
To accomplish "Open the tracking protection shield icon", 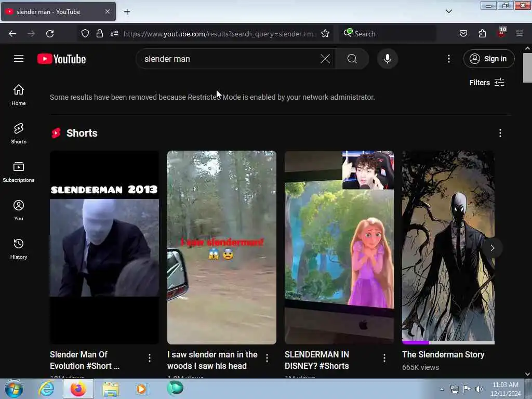I will pos(85,34).
